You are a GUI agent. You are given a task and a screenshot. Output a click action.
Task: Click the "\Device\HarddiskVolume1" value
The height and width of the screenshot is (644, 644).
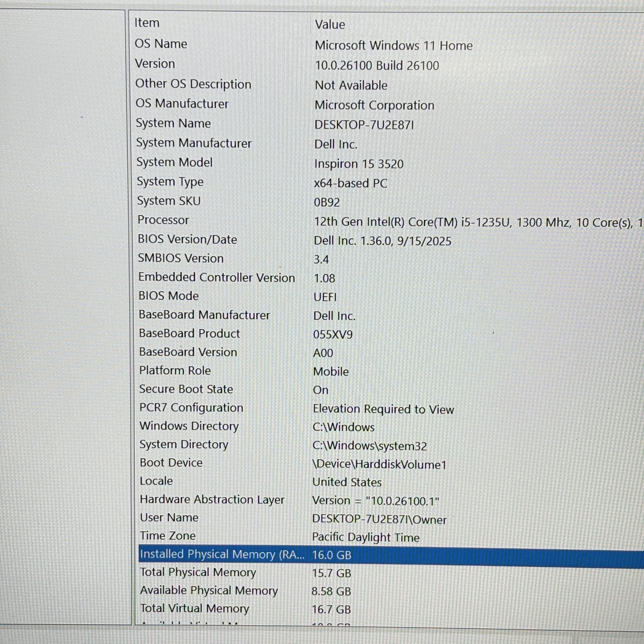coord(380,464)
